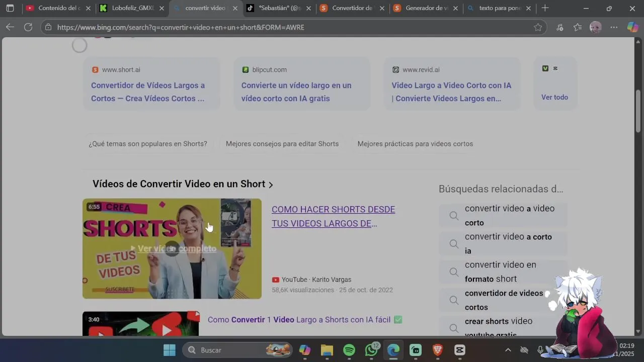Click 'Mejores prácticas para videos cortos' chip

(x=415, y=144)
